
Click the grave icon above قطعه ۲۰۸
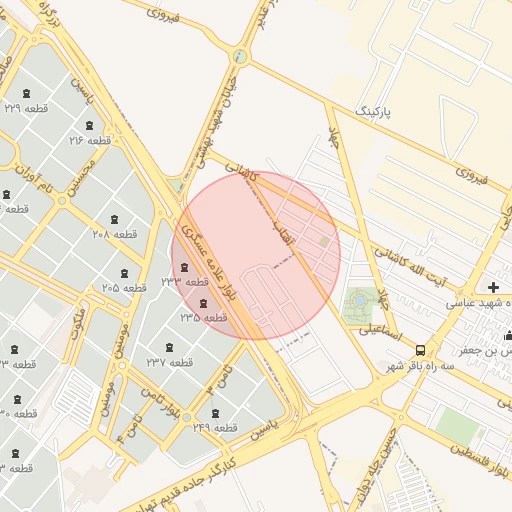(114, 219)
